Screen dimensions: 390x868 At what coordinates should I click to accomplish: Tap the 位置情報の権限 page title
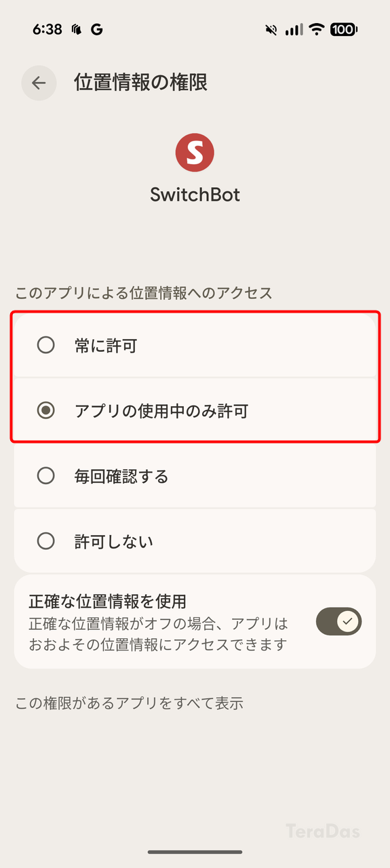pyautogui.click(x=140, y=83)
